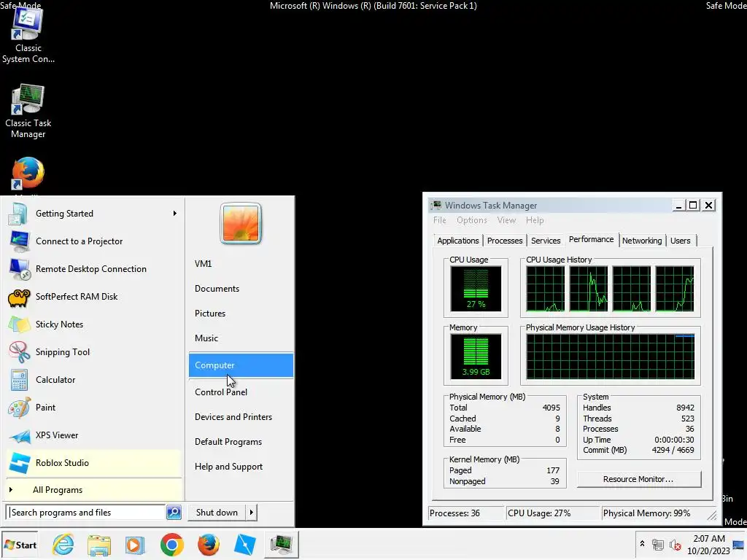Image resolution: width=747 pixels, height=560 pixels.
Task: Click the Sticky Notes icon
Action: tap(19, 324)
